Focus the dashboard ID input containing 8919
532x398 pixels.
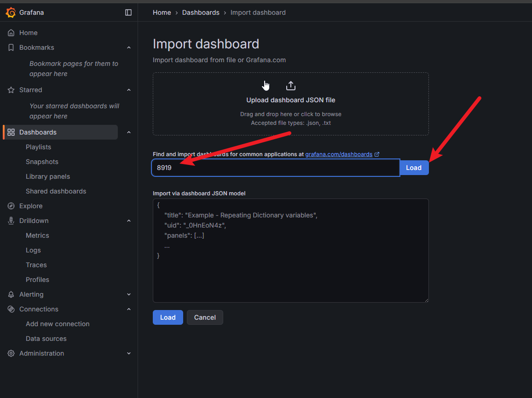(x=276, y=168)
